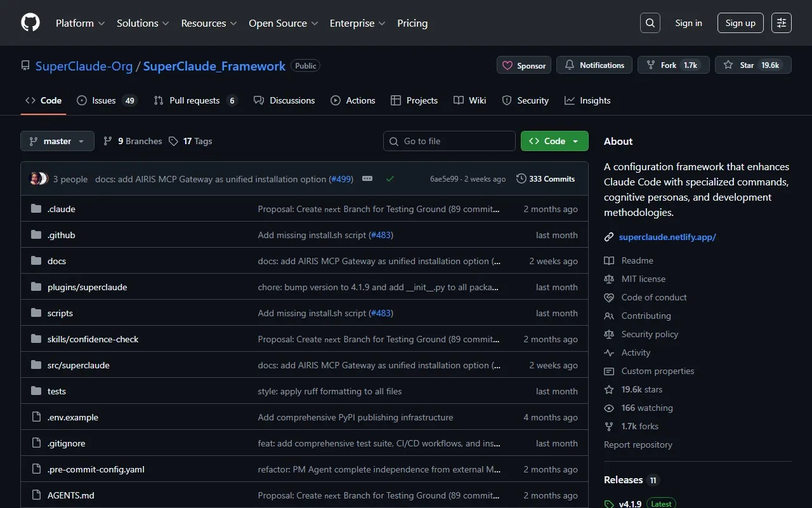Expand the green Code dropdown
Screen dimensions: 812x508
[x=554, y=141]
